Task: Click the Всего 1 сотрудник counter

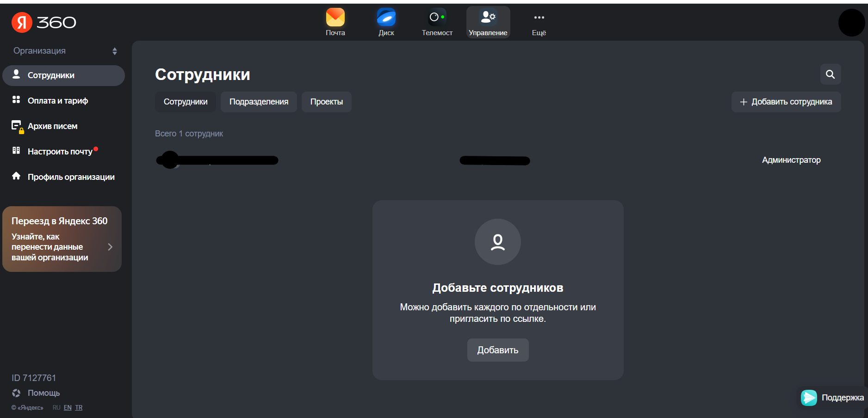Action: (189, 134)
